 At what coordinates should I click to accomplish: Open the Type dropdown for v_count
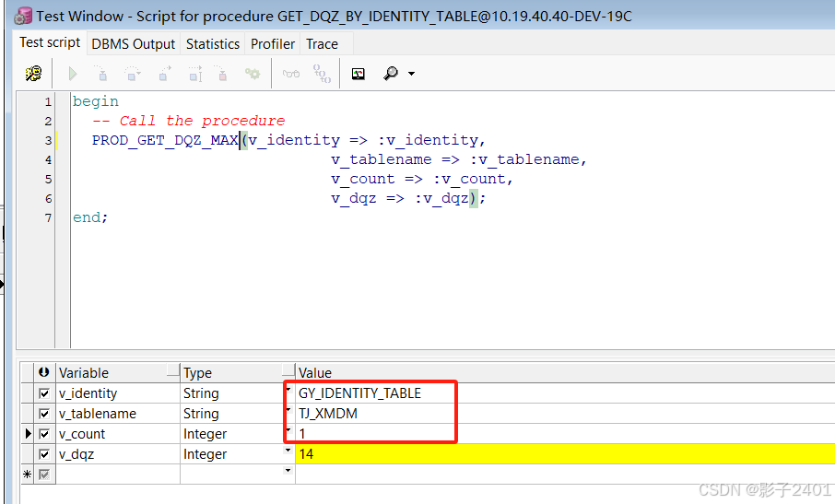coord(288,430)
